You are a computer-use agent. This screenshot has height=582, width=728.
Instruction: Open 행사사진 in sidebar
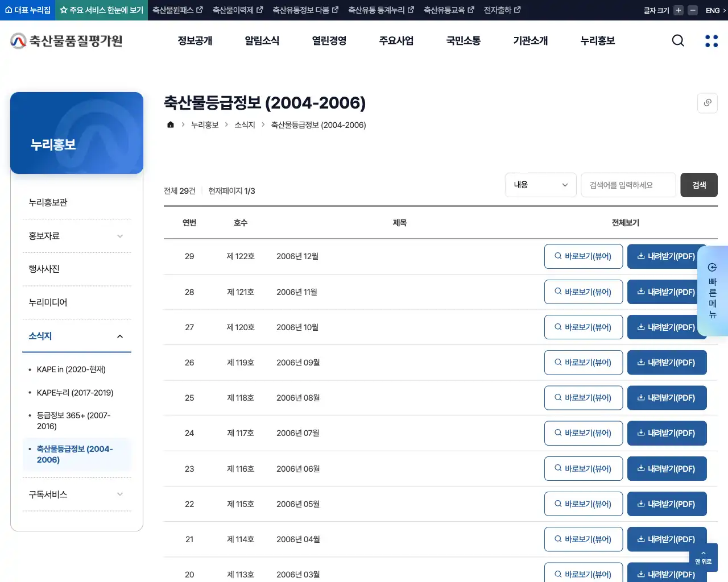(x=77, y=269)
